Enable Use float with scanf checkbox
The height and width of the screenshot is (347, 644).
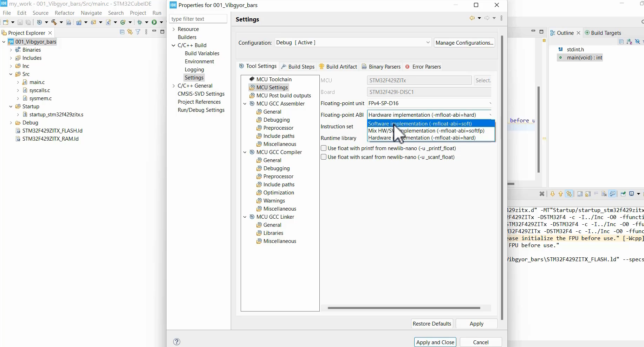324,157
